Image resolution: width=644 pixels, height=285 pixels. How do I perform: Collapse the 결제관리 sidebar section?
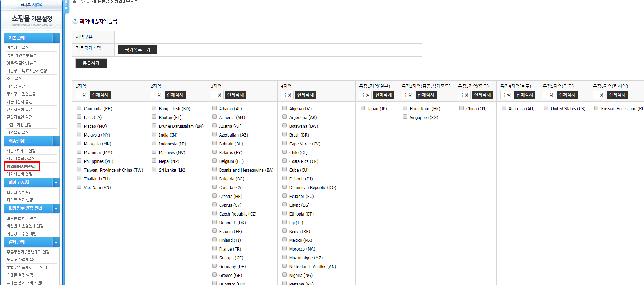pyautogui.click(x=56, y=242)
